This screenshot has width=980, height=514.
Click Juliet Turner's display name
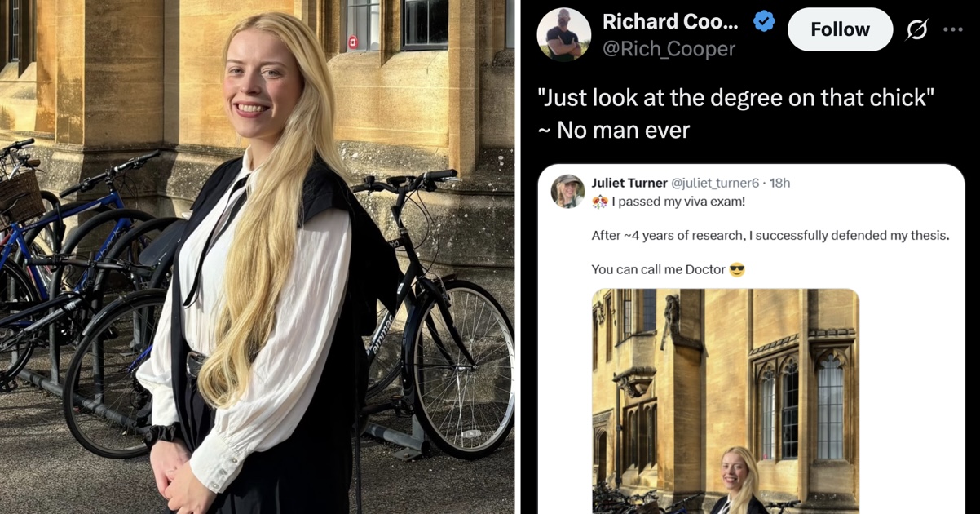[x=629, y=183]
